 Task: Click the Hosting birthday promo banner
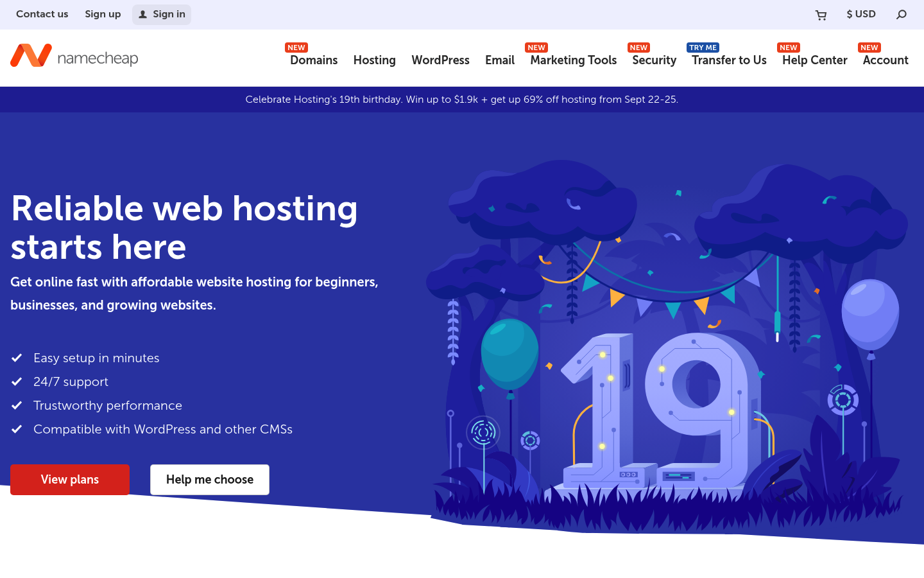pyautogui.click(x=462, y=100)
